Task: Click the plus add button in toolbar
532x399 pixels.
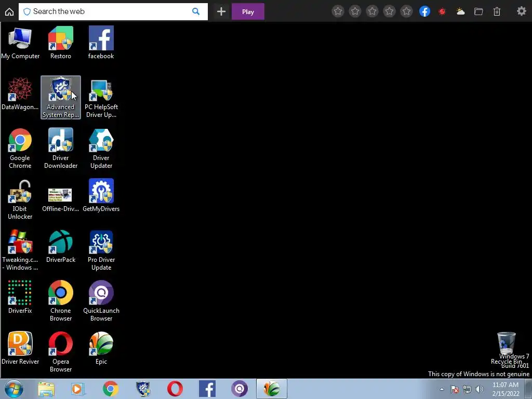Action: (x=221, y=11)
